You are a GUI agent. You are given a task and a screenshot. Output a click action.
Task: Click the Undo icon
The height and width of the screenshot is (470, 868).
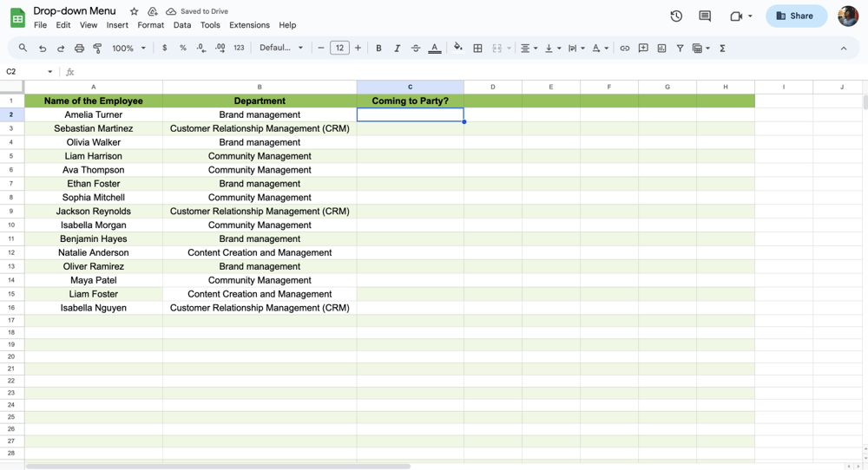[42, 48]
